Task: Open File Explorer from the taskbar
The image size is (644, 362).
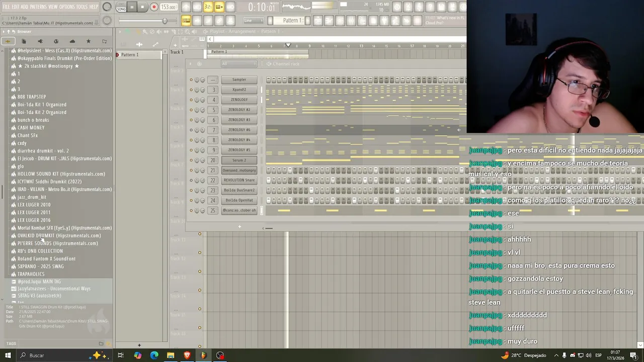Action: (x=171, y=355)
